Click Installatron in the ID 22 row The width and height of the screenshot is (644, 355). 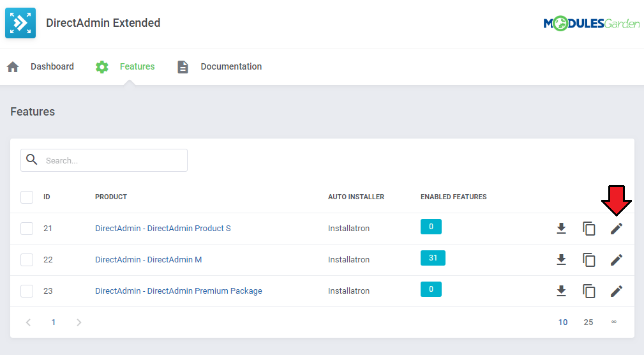click(348, 260)
